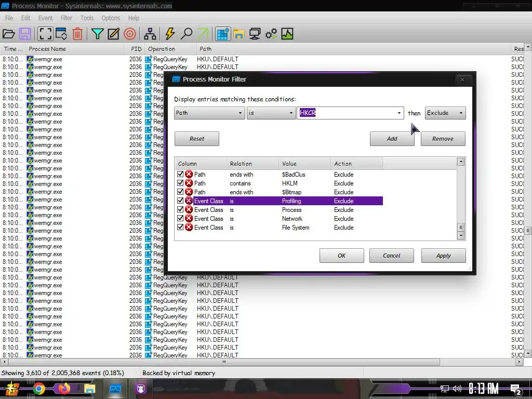The height and width of the screenshot is (399, 532).
Task: Click the green Jump-to arrow toolbar icon
Action: [203, 34]
